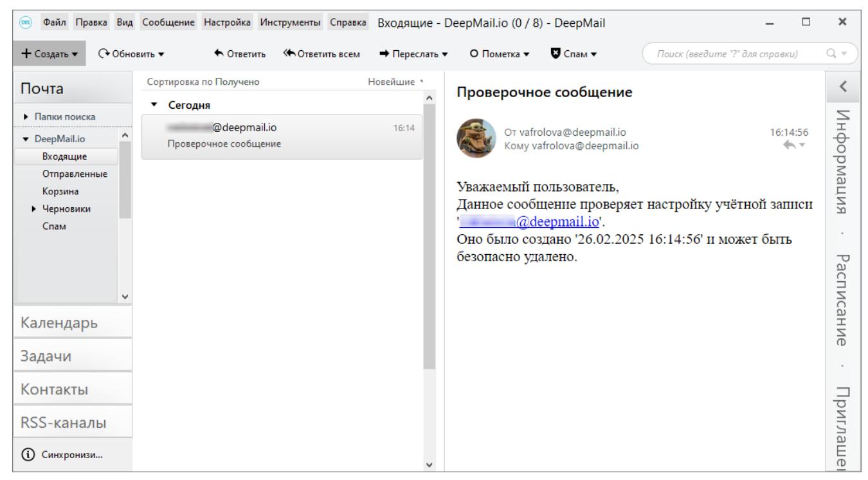
Task: Open the Почта section
Action: point(73,89)
